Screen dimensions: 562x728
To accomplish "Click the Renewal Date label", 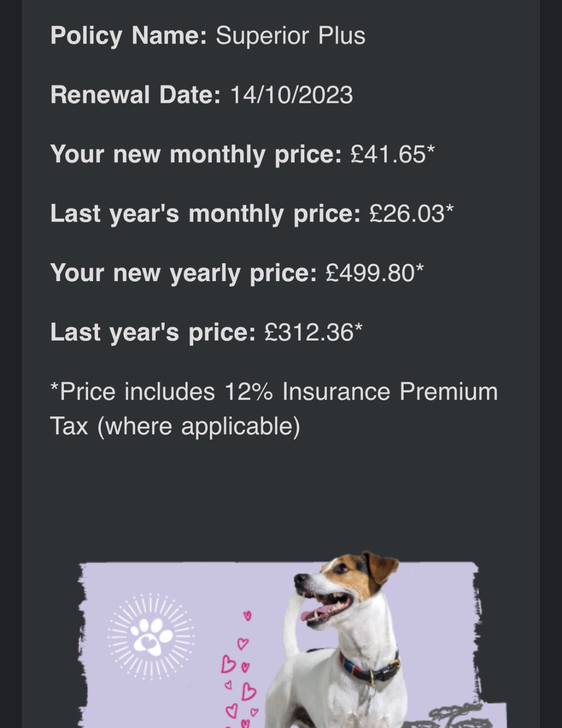I will coord(136,95).
